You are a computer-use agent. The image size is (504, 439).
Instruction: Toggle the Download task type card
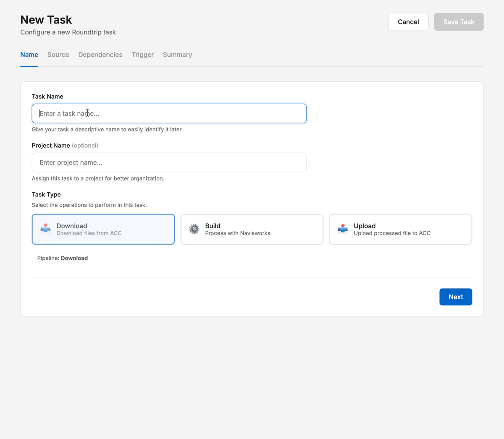(103, 229)
